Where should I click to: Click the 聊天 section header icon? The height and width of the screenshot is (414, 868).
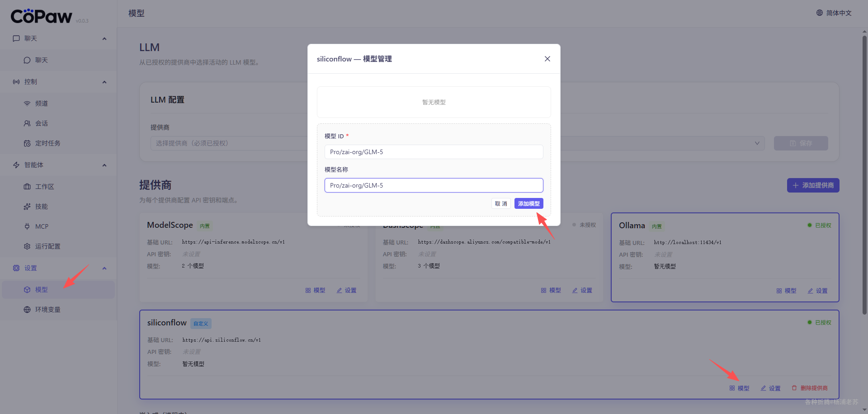[x=16, y=38]
